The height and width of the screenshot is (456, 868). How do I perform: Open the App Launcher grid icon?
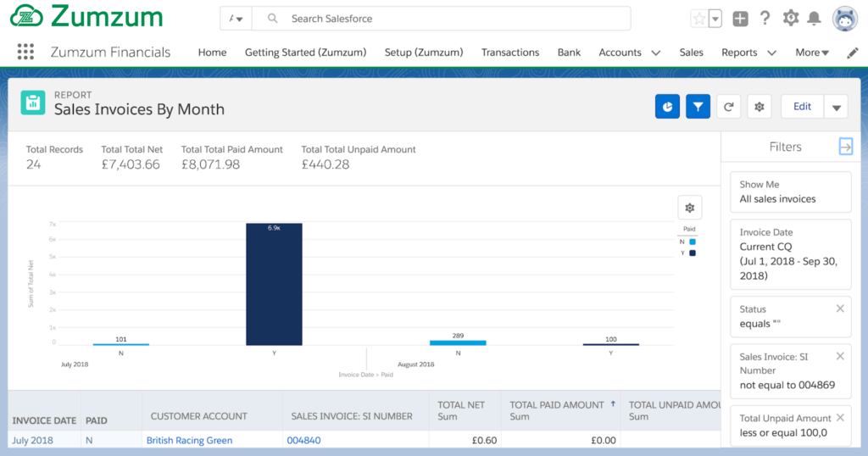coord(25,52)
